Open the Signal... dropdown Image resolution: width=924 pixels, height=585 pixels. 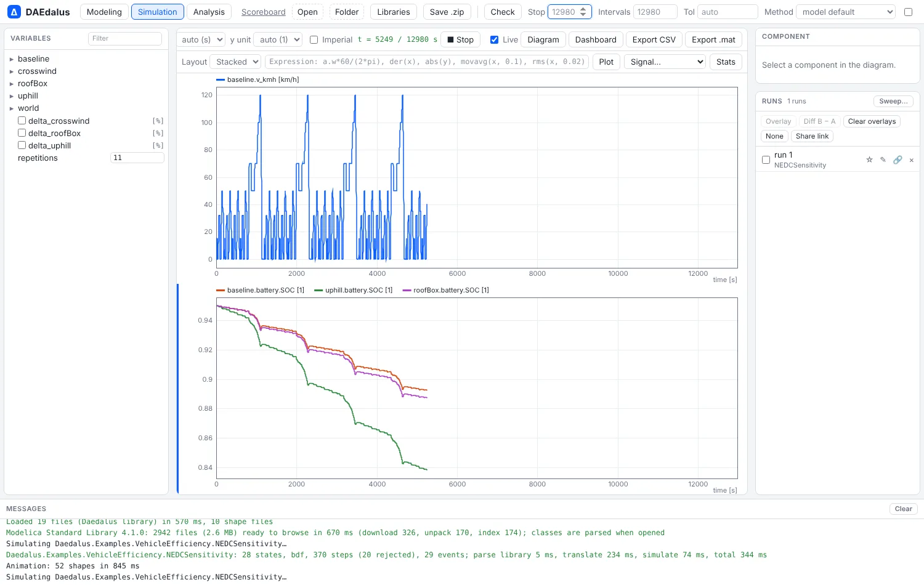pyautogui.click(x=665, y=62)
